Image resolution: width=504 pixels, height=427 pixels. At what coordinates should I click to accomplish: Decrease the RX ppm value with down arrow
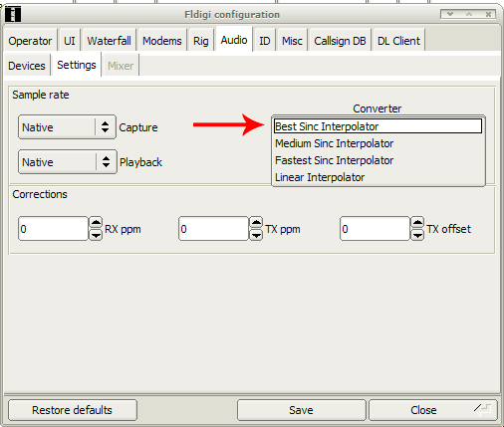tap(96, 235)
